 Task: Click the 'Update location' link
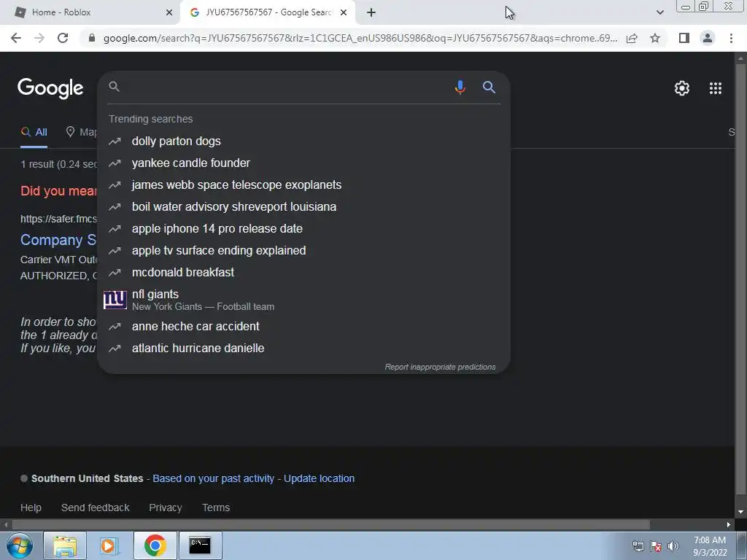pos(320,478)
